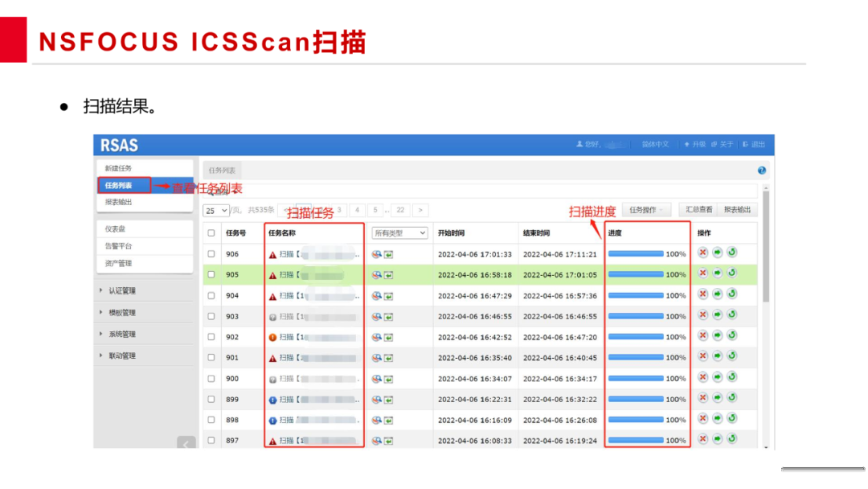Tick the checkbox for task 904
This screenshot has height=489, width=868.
(x=211, y=296)
